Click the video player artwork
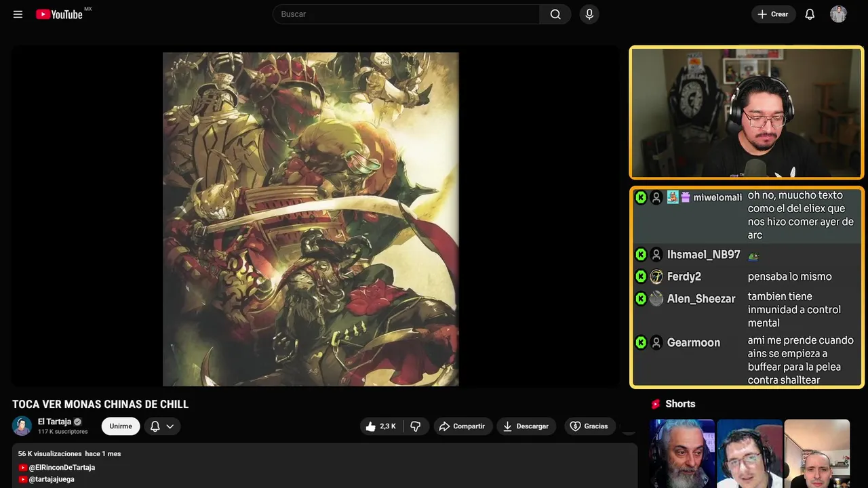 pyautogui.click(x=311, y=219)
